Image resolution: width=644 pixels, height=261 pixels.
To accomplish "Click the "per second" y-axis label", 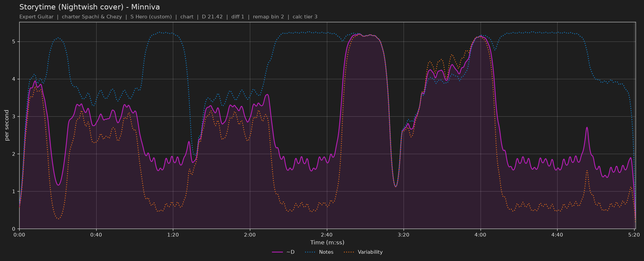I will pos(7,125).
